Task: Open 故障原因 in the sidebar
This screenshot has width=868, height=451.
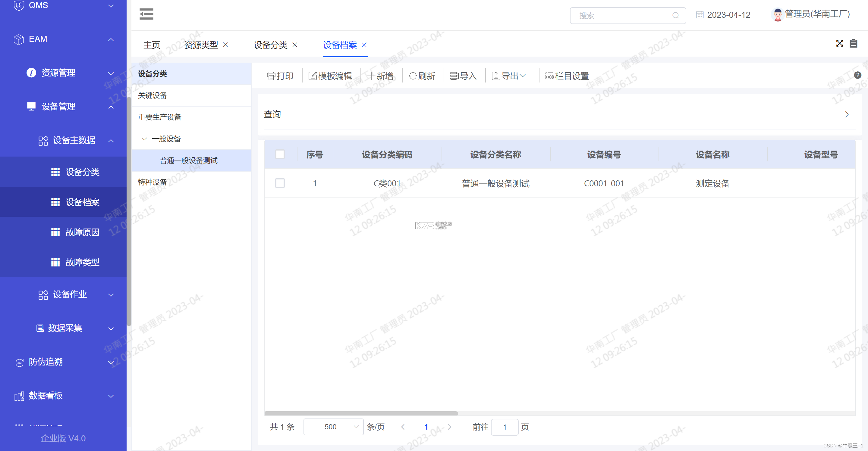Action: 63,232
